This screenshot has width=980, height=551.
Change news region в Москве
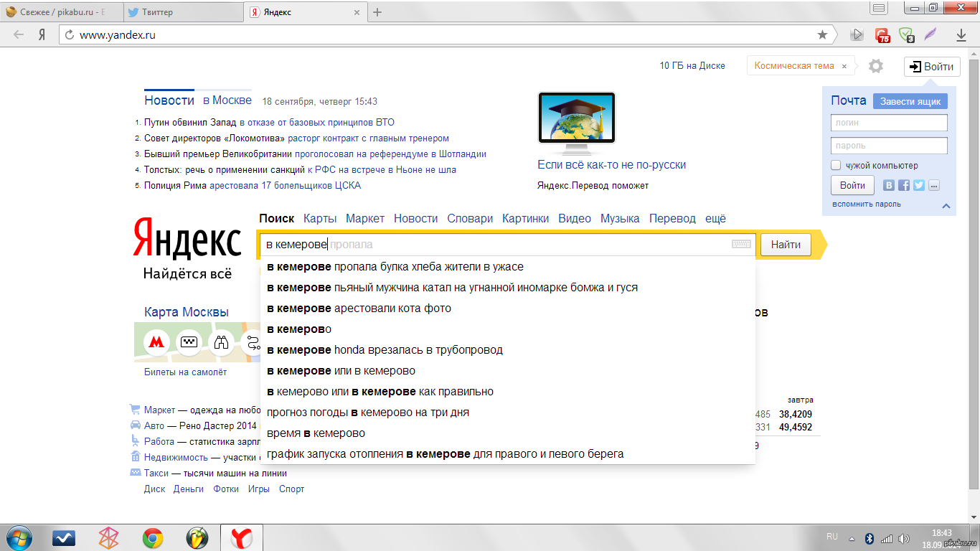(227, 100)
